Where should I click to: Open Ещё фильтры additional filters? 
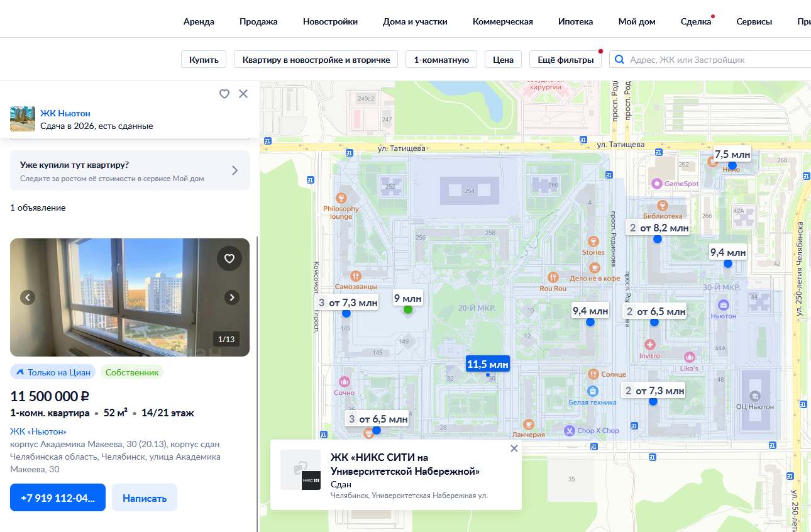tap(565, 60)
